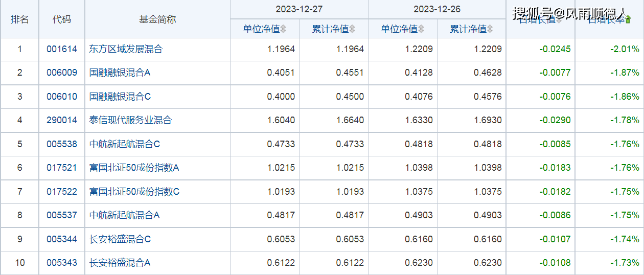This screenshot has height=275, width=644.
Task: Open the 中航新起航混合A fund link
Action: (x=124, y=215)
